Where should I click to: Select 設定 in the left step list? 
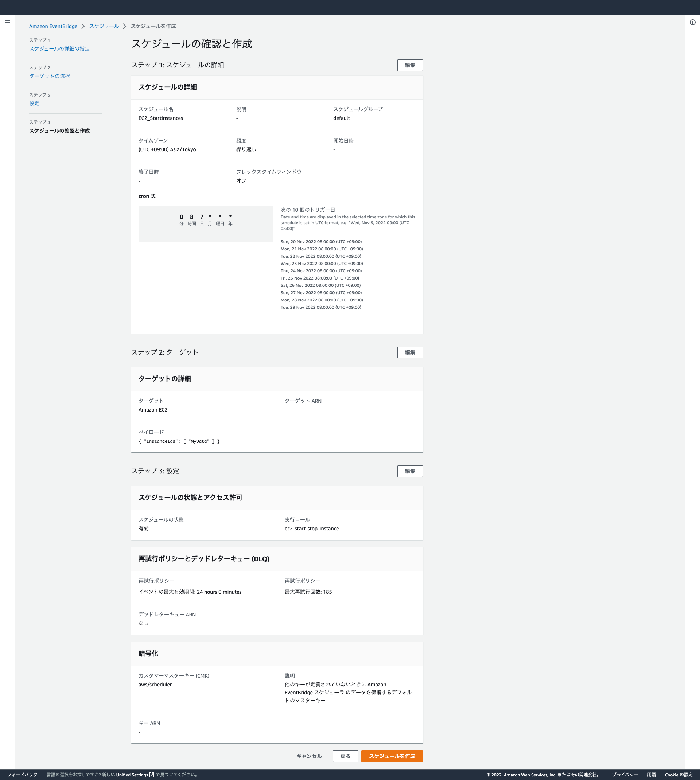[x=34, y=103]
